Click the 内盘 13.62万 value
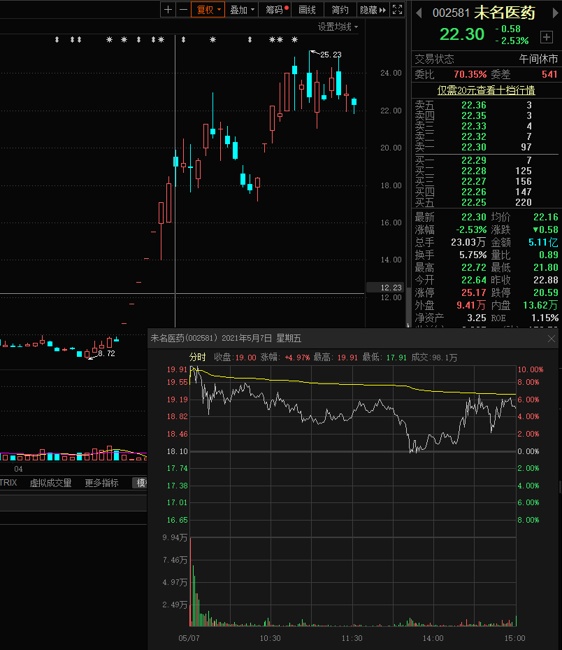The width and height of the screenshot is (562, 650). coord(540,306)
